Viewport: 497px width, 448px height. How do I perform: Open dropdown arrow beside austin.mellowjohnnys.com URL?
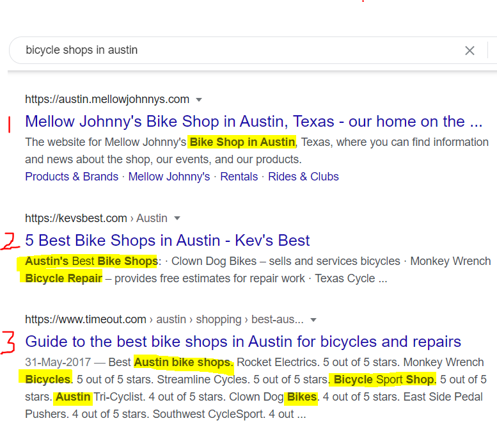(x=199, y=100)
